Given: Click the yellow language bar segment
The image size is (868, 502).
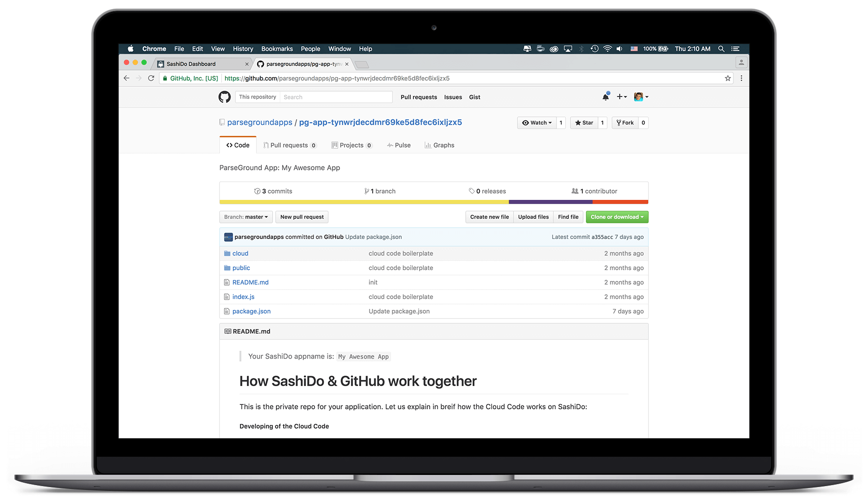Looking at the screenshot, I should [x=364, y=202].
